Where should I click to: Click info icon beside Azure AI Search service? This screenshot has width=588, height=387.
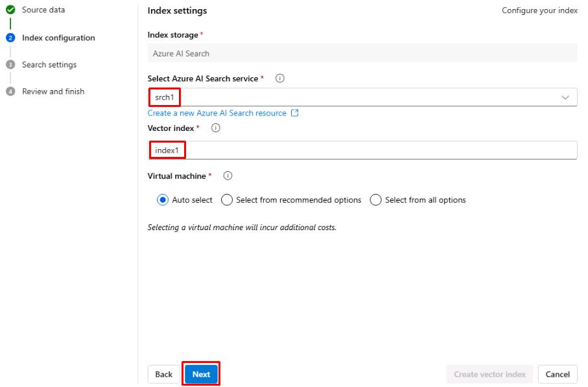click(x=280, y=78)
